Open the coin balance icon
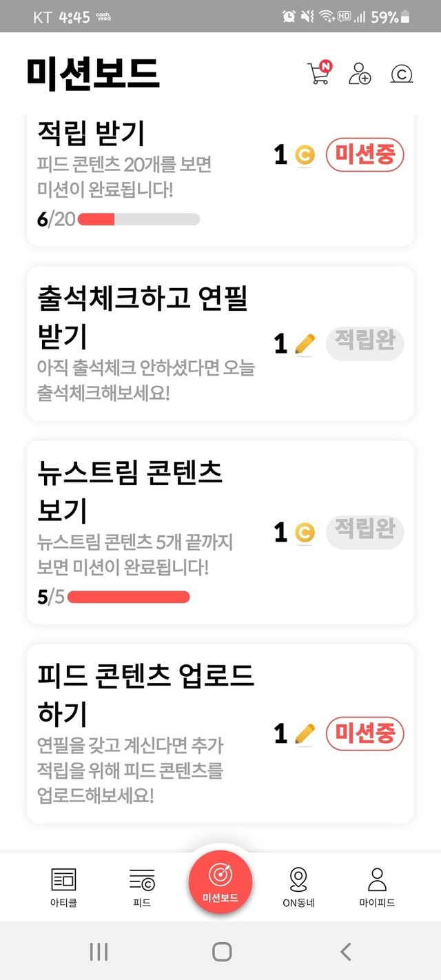This screenshot has height=980, width=441. 401,73
